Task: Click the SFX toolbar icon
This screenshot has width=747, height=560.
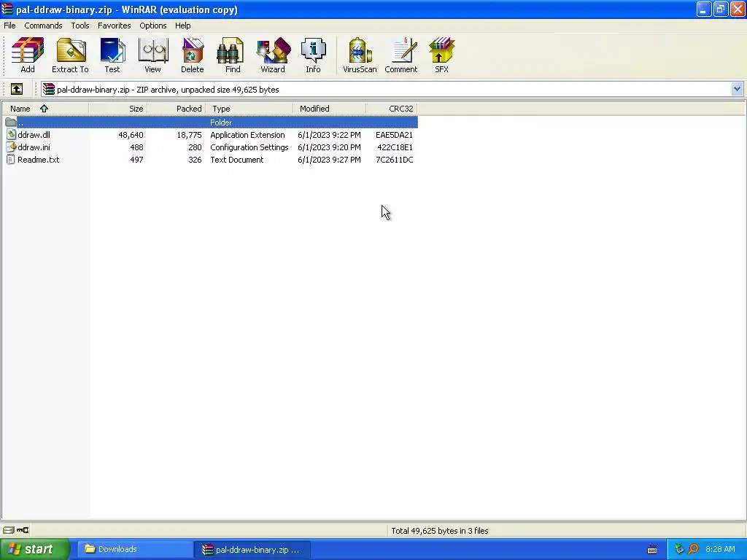Action: 441,55
